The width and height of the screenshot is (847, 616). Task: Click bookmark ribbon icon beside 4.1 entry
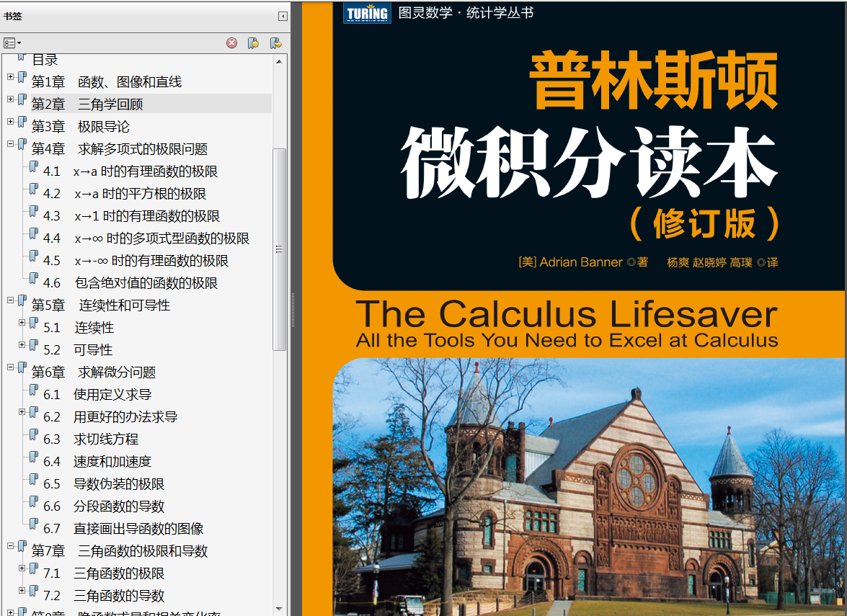coord(33,167)
